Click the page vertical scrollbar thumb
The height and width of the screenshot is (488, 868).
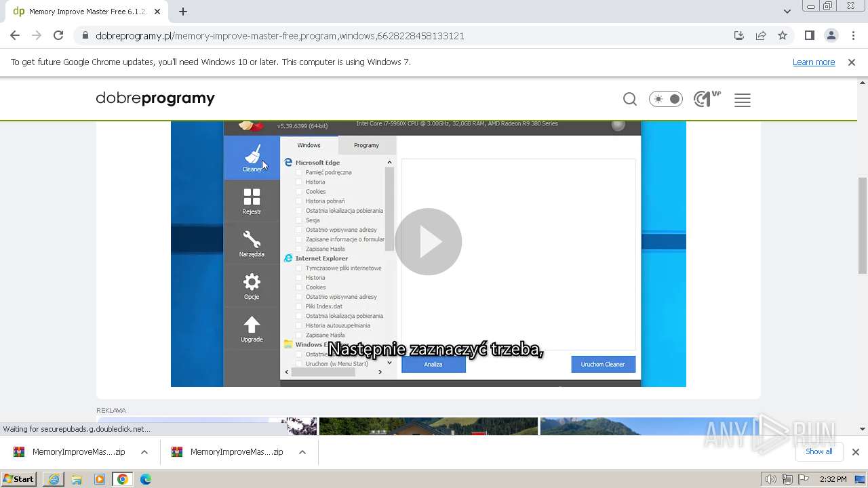pyautogui.click(x=862, y=225)
